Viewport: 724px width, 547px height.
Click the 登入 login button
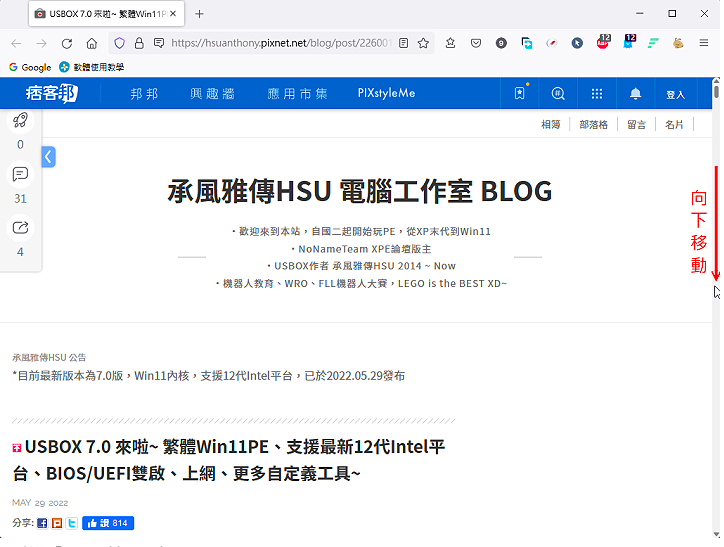(675, 95)
